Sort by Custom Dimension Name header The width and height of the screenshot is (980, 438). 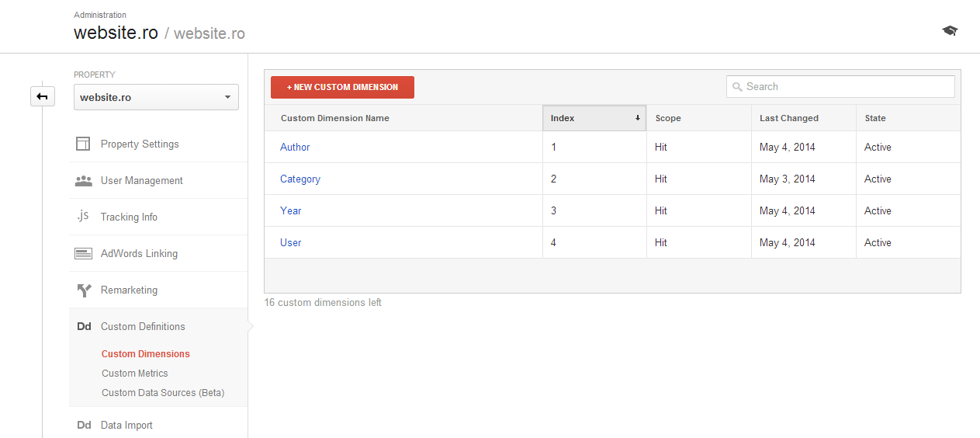tap(335, 118)
